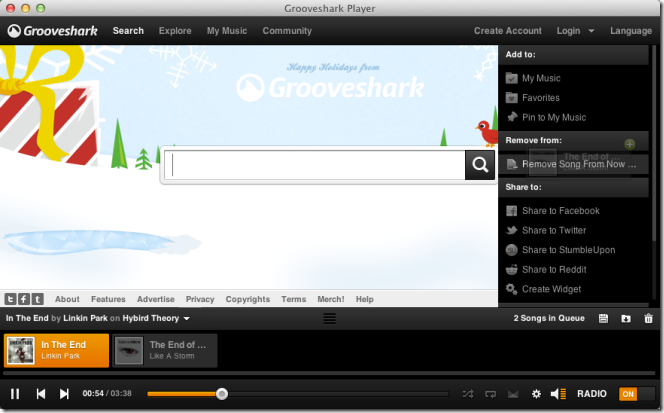Skip to next song

(64, 394)
